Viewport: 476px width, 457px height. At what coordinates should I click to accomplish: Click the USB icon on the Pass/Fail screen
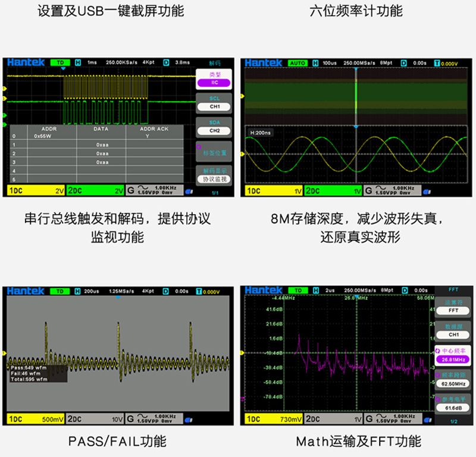(189, 420)
